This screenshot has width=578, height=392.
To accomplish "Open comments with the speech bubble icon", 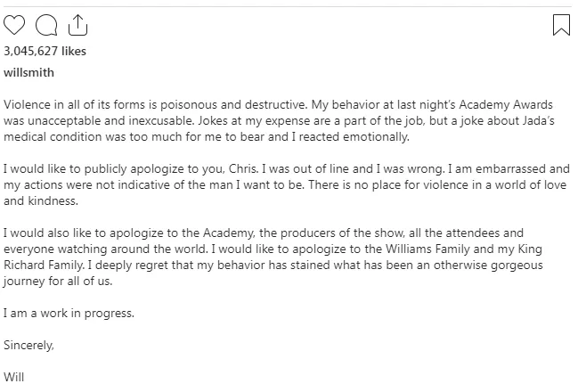I will point(43,26).
